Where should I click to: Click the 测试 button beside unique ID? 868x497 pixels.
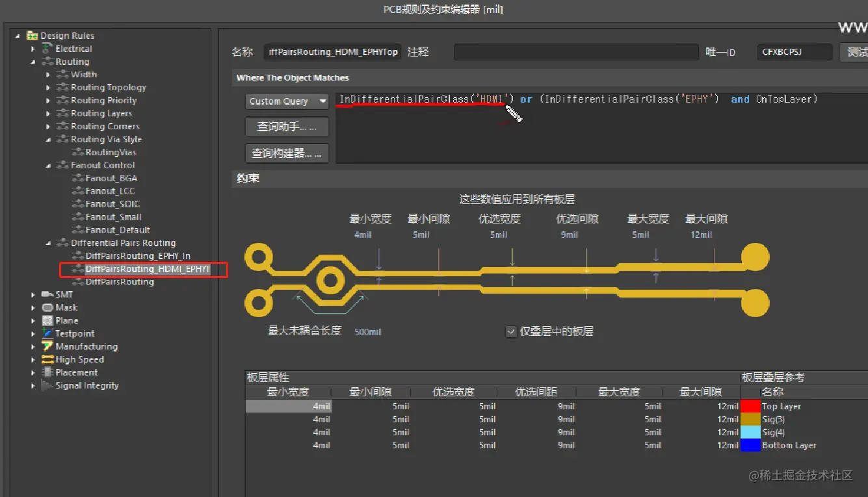coord(854,52)
